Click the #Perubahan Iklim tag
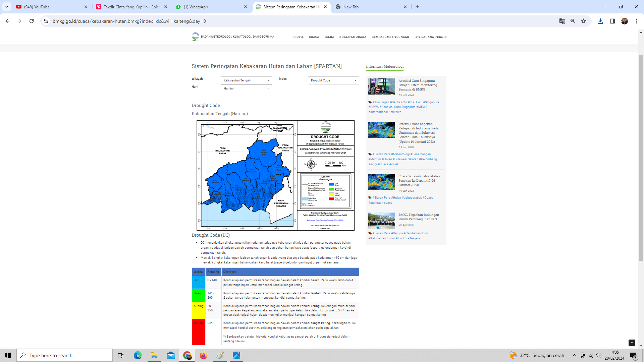Image resolution: width=644 pixels, height=362 pixels. pyautogui.click(x=416, y=233)
